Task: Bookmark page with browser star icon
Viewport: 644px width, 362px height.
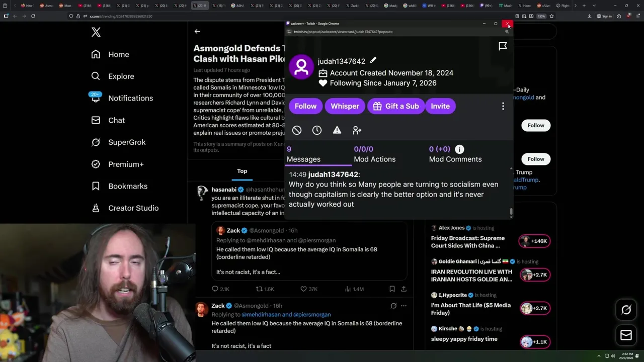Action: pos(551,16)
